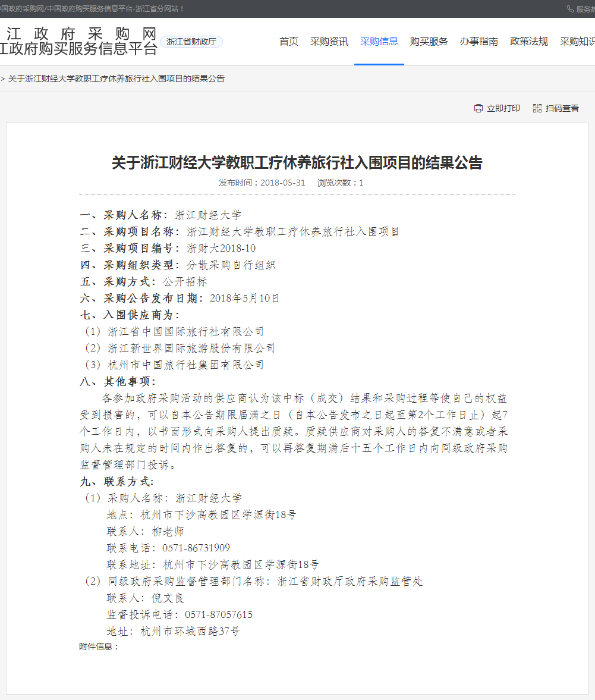Click the contact name 倪文良
The width and height of the screenshot is (595, 700).
(168, 598)
